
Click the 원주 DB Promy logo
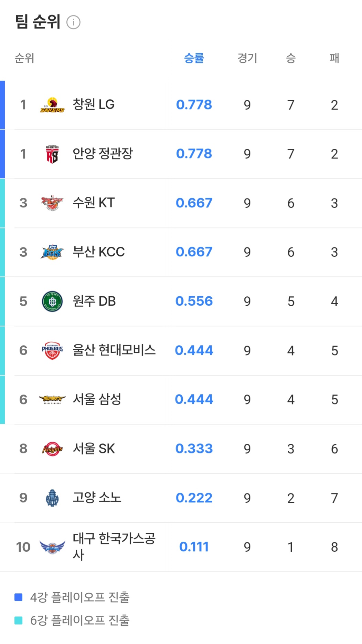pyautogui.click(x=52, y=301)
